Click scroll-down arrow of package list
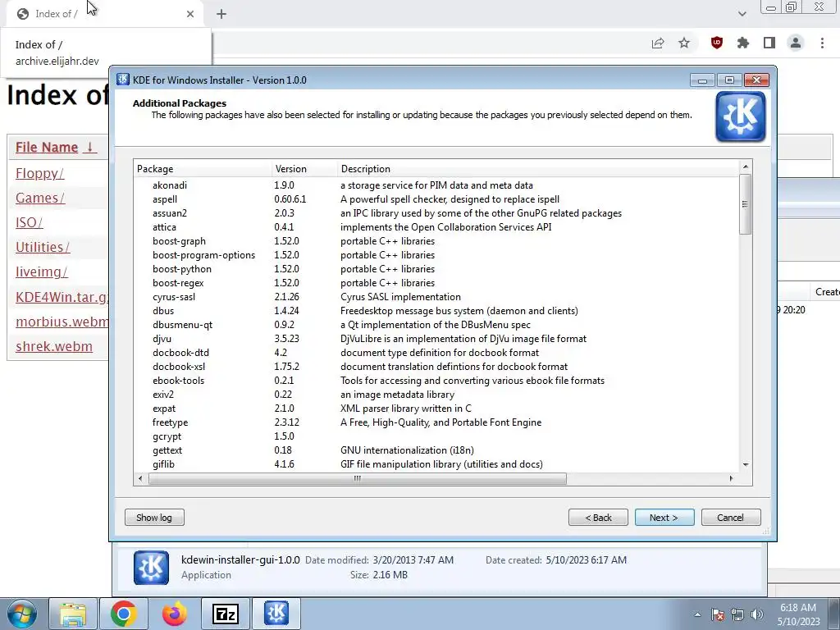Screen dimensions: 840x630 pyautogui.click(x=745, y=465)
